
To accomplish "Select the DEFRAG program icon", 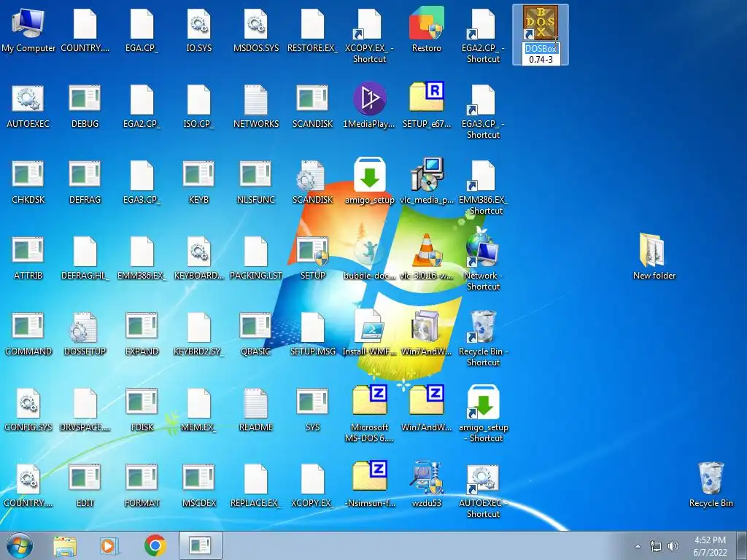I will pos(85,175).
